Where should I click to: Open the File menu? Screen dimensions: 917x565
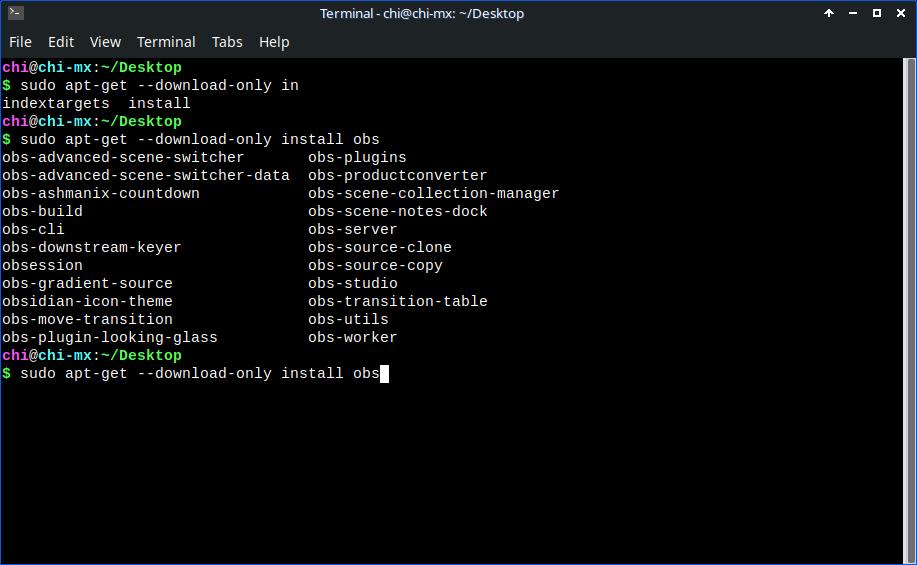tap(20, 42)
